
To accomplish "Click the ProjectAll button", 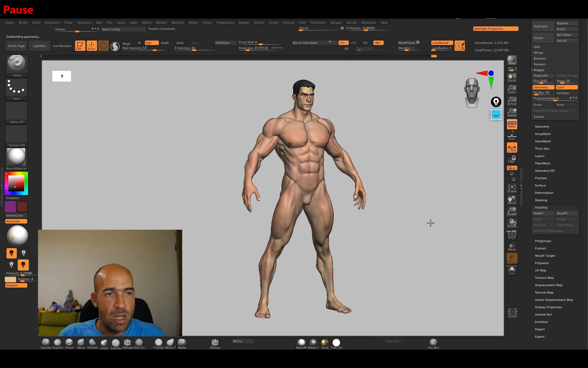I will 543,75.
